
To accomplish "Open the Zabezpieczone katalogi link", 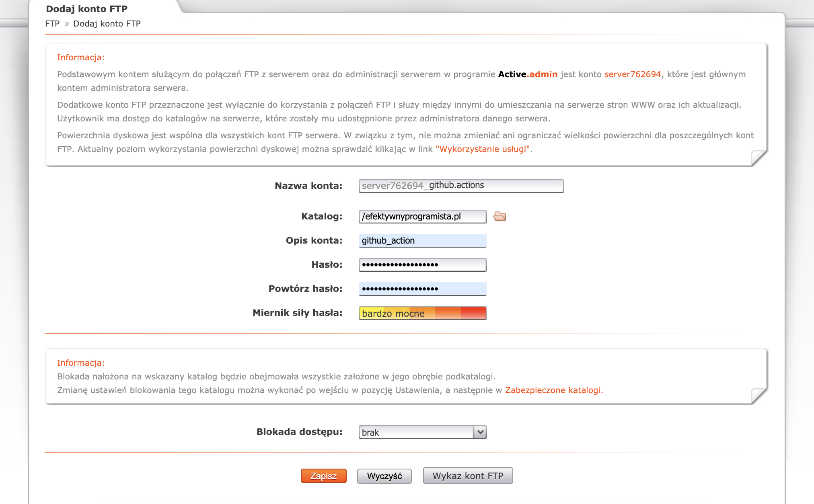I will tap(553, 390).
